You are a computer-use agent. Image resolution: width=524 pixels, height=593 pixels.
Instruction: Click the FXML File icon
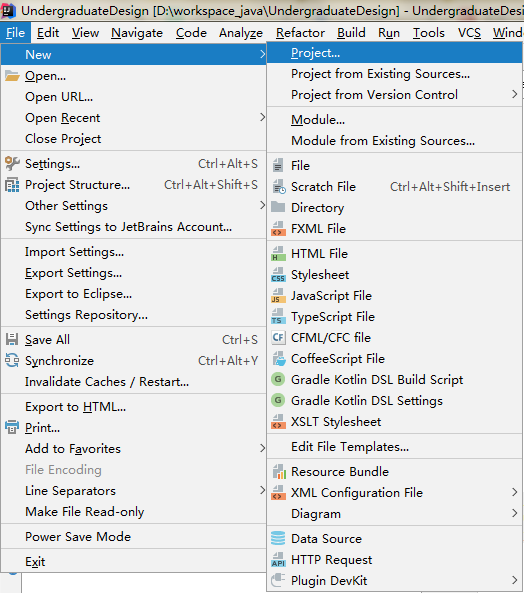click(x=278, y=228)
